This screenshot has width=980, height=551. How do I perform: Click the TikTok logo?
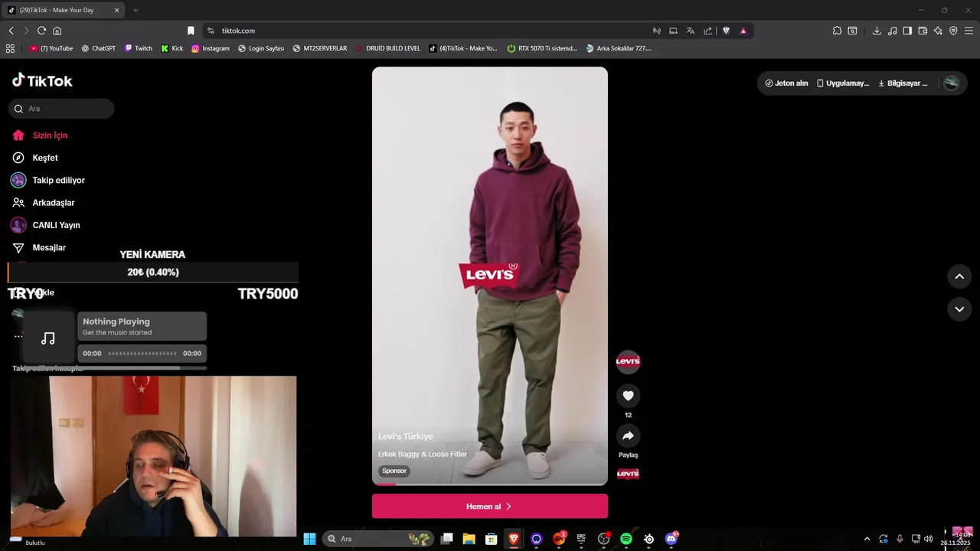pos(42,80)
